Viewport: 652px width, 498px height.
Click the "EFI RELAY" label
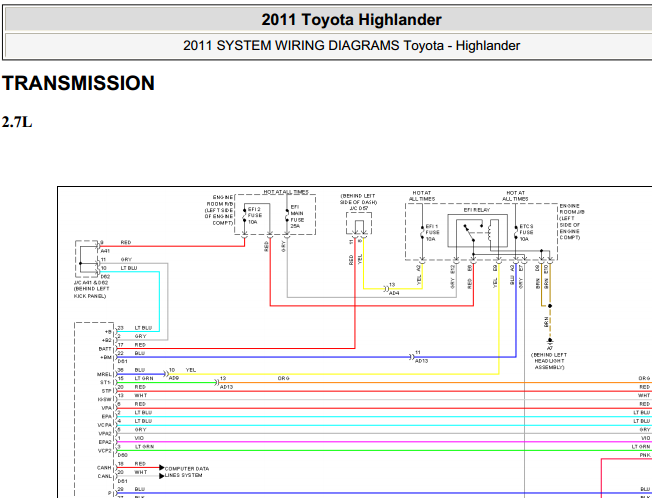pos(477,210)
